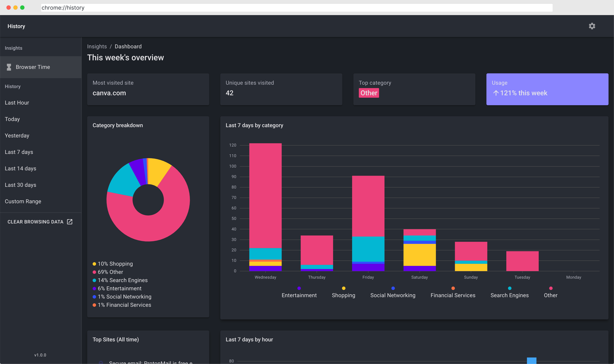Click CLEAR BROWSING DATA button
Screen dimensions: 614x364
pyautogui.click(x=40, y=222)
